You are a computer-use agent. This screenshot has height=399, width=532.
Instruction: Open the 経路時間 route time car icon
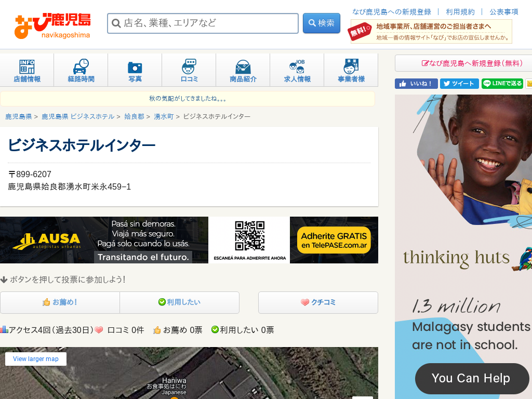pyautogui.click(x=81, y=70)
